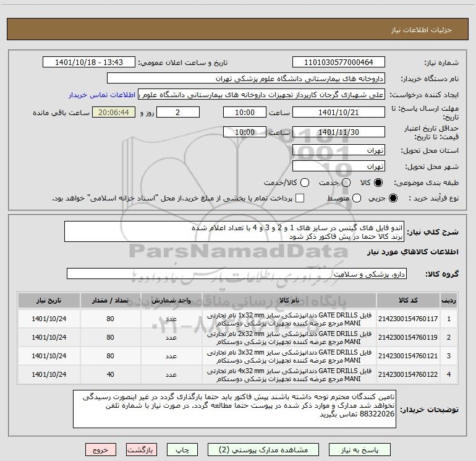Click column header واحد شمارش
The width and height of the screenshot is (476, 461).
(171, 300)
